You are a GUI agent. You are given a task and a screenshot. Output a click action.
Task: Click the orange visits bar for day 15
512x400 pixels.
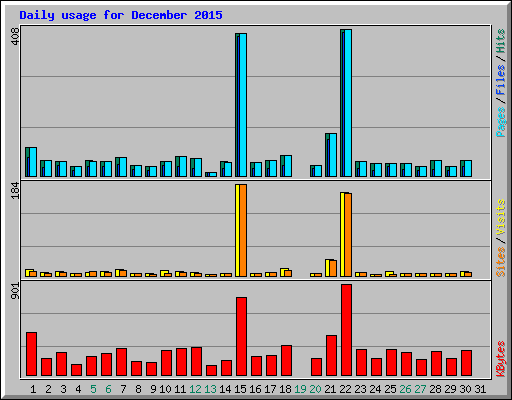point(243,230)
